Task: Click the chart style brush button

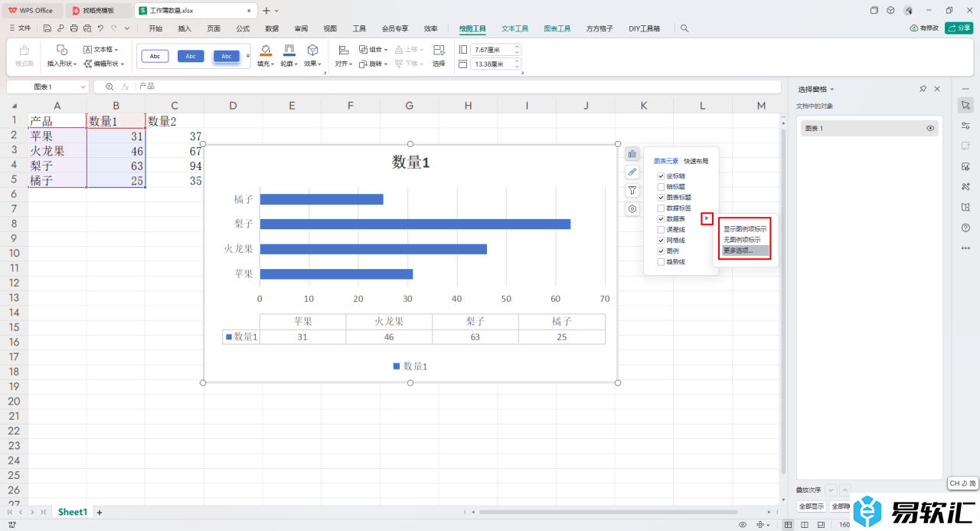Action: (x=632, y=172)
